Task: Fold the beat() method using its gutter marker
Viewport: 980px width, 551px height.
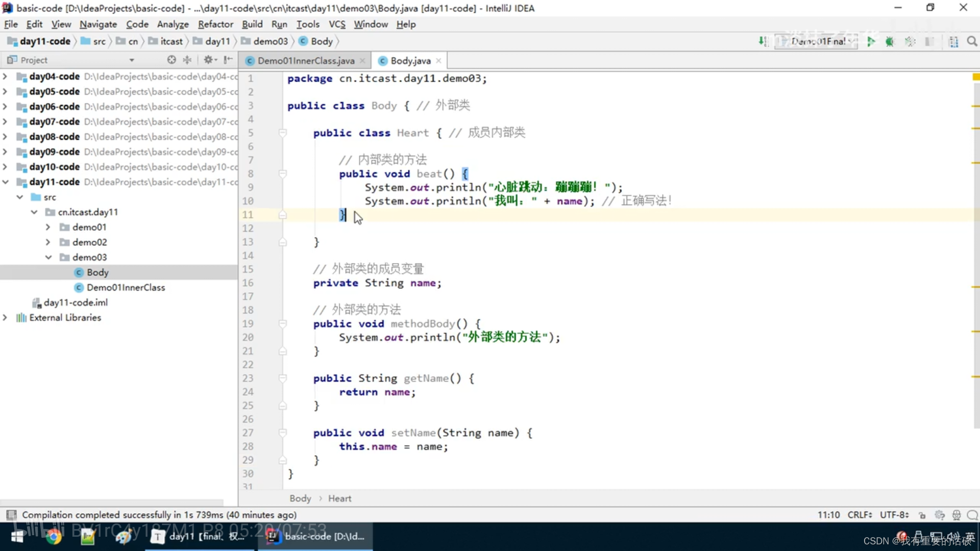Action: [282, 174]
